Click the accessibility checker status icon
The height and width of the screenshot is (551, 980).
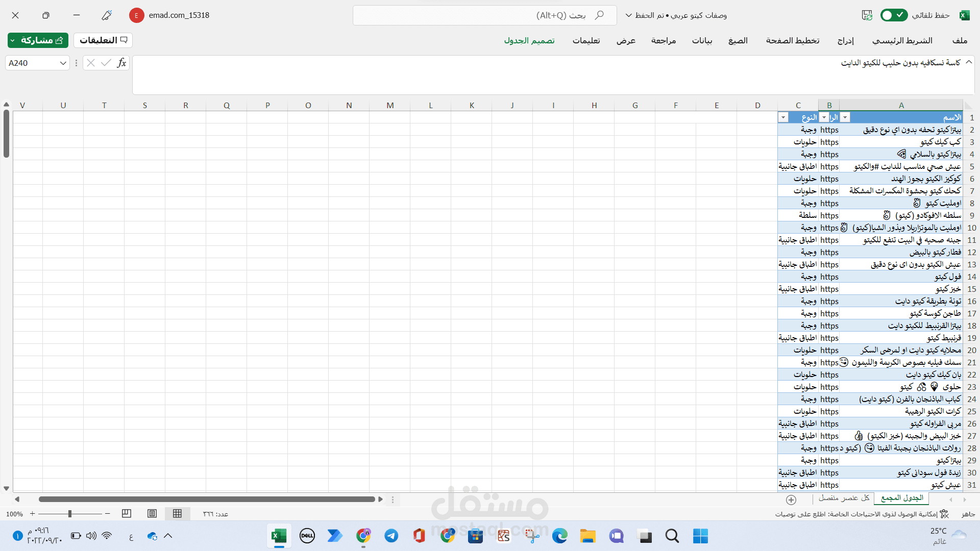tap(944, 514)
